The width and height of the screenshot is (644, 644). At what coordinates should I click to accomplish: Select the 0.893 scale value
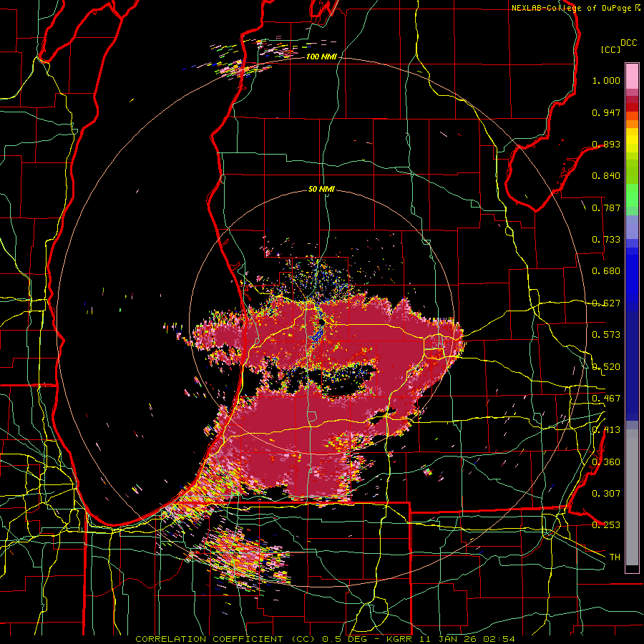(x=606, y=144)
